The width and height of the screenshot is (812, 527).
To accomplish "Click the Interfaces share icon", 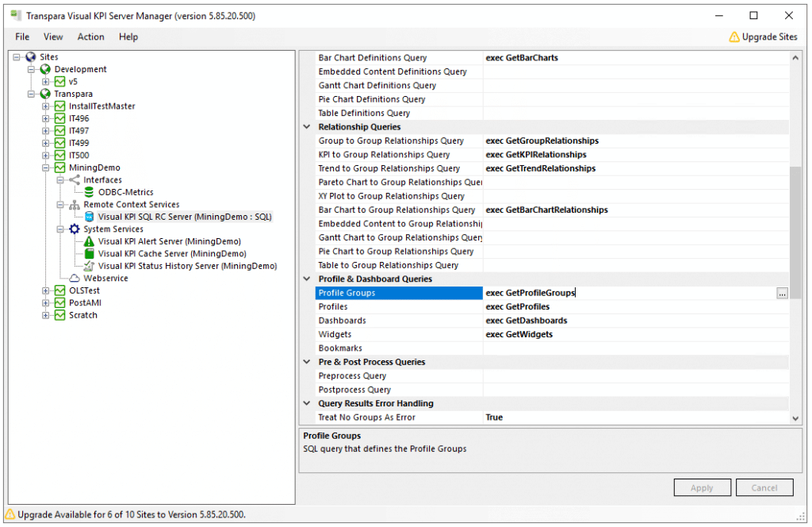I will click(x=75, y=180).
